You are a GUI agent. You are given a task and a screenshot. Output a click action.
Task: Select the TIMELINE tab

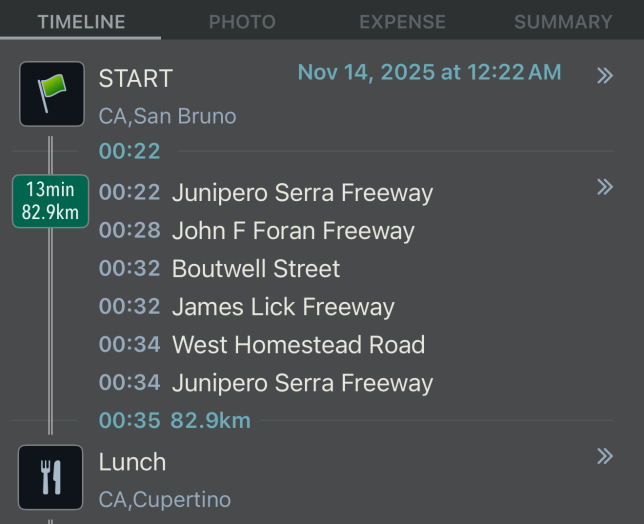coord(81,22)
